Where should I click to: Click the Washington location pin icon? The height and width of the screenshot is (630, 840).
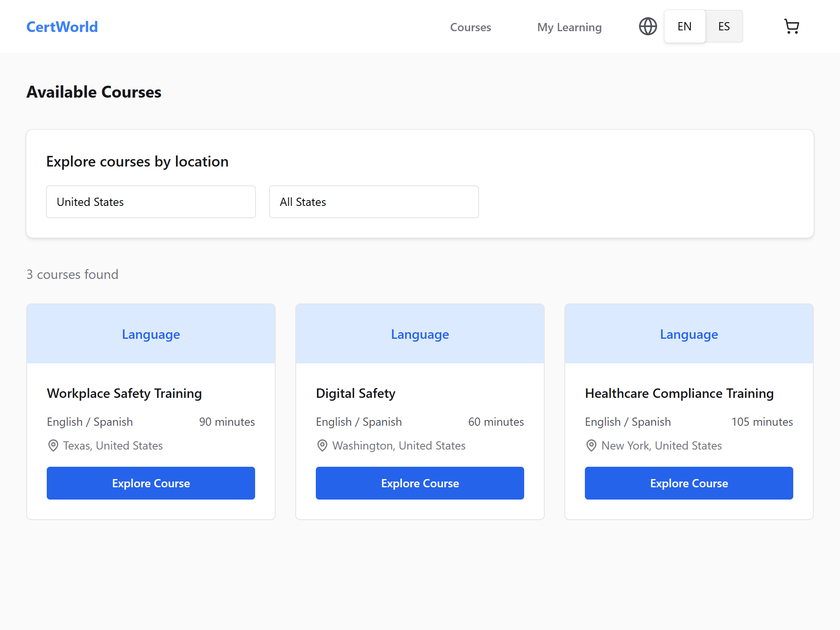tap(322, 445)
